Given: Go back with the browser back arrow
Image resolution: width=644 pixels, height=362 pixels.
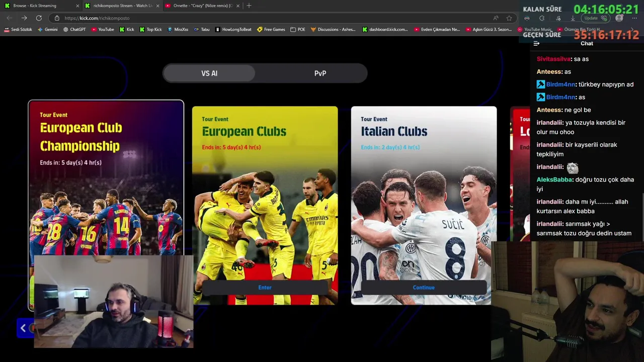Looking at the screenshot, I should (x=9, y=18).
